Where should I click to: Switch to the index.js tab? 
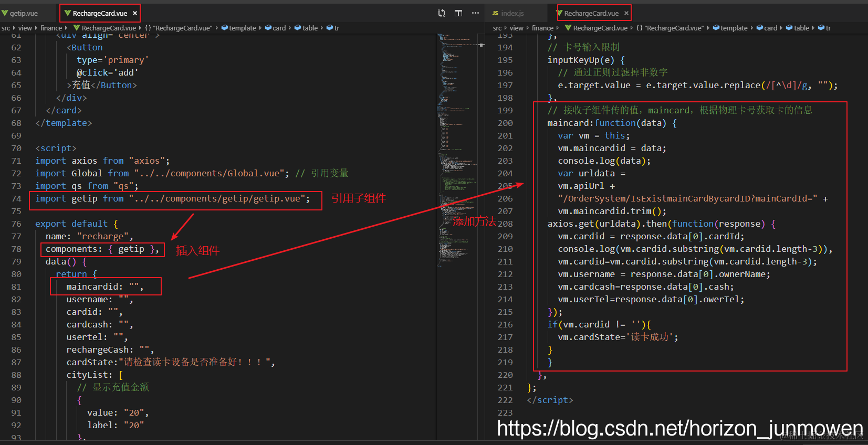(x=512, y=13)
